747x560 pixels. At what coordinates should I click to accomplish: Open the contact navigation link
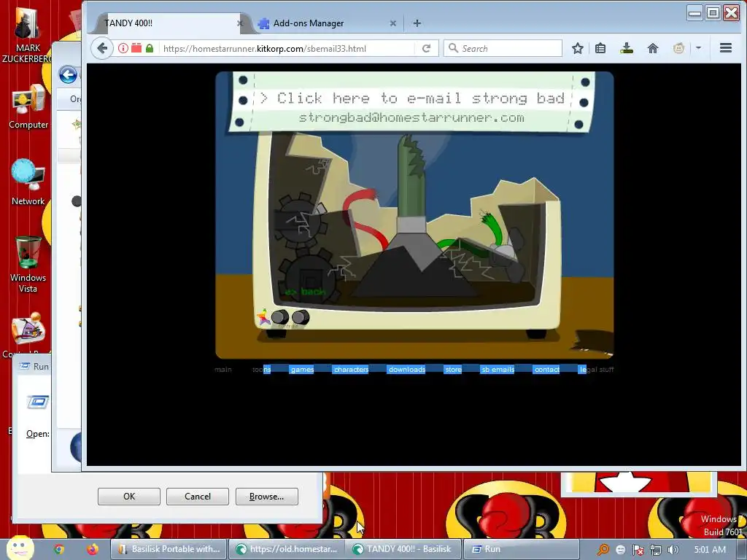click(x=547, y=369)
